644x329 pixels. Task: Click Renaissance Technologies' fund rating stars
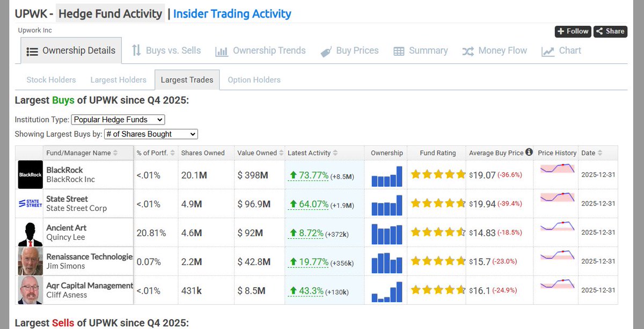(438, 261)
